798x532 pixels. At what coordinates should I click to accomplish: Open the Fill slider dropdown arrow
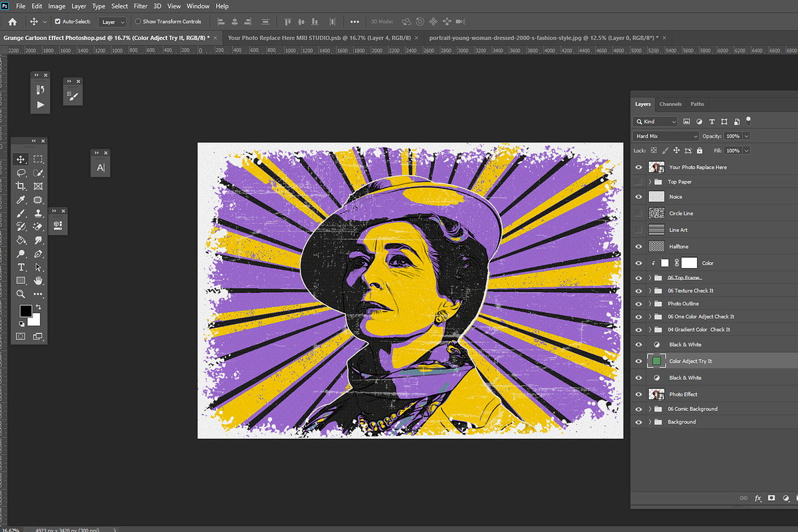(747, 151)
